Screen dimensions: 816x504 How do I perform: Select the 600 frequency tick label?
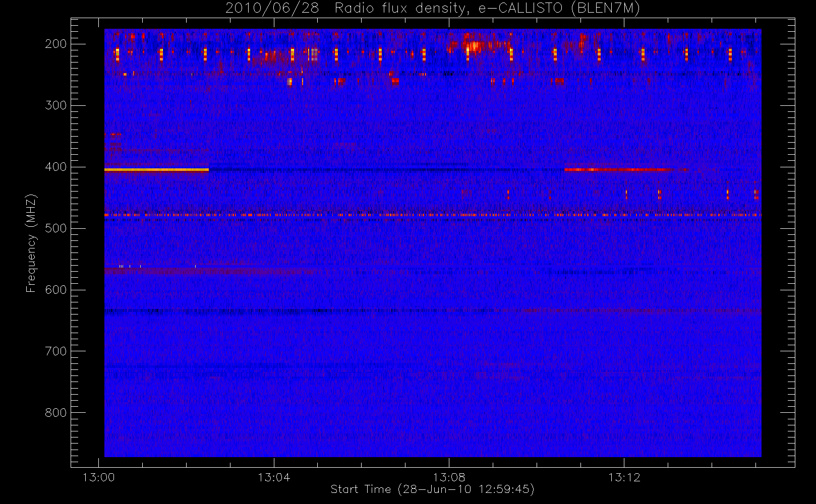click(x=55, y=290)
